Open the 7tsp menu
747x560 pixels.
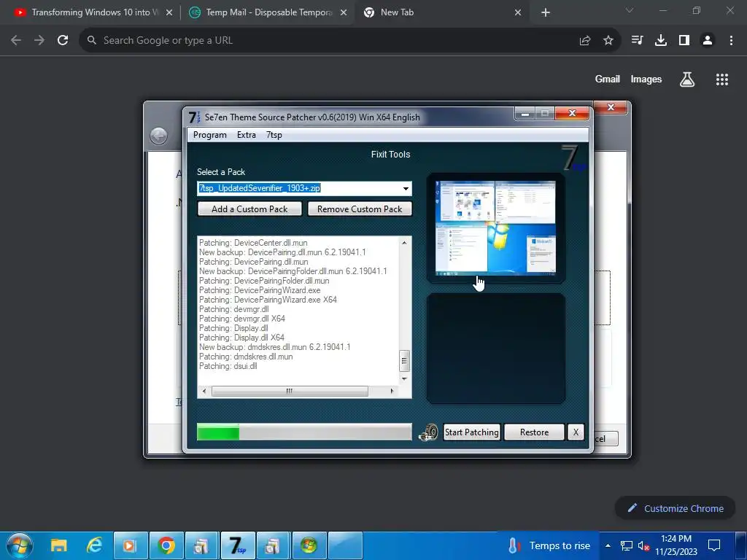pos(274,135)
